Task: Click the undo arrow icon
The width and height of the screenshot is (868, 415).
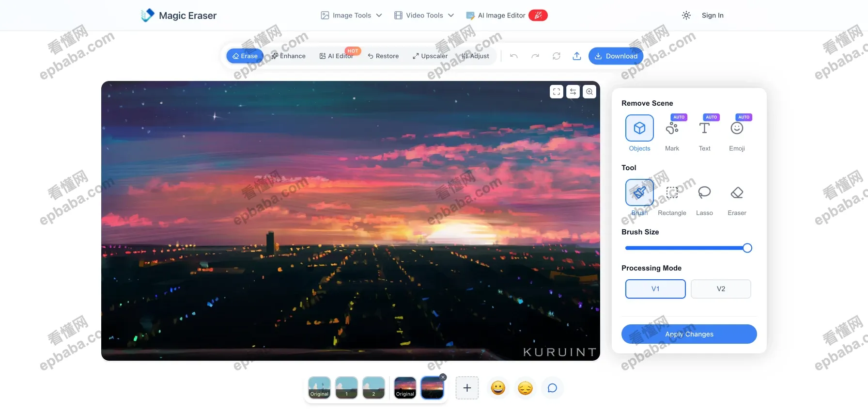Action: pyautogui.click(x=514, y=56)
